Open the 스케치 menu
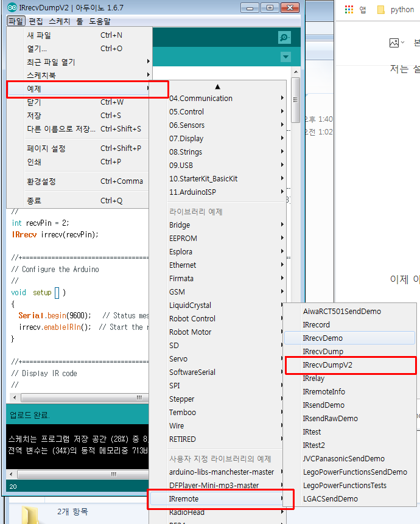The width and height of the screenshot is (420, 524). (x=60, y=21)
